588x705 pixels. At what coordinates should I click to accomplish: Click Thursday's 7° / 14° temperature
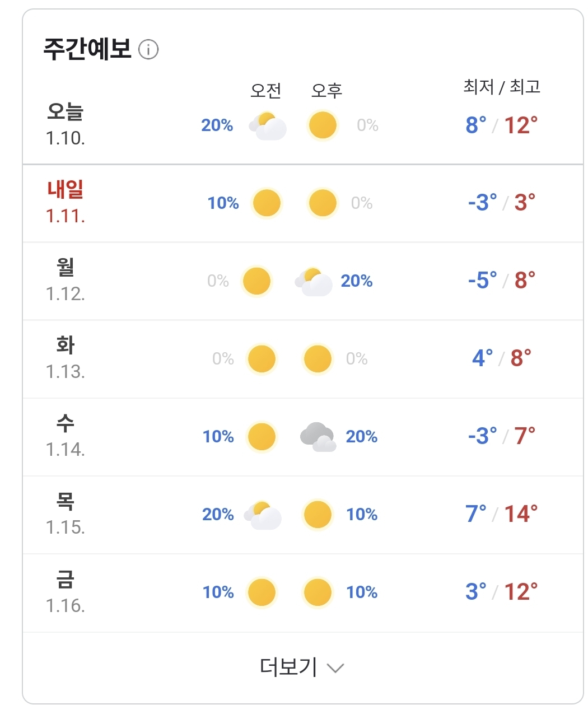(x=502, y=514)
